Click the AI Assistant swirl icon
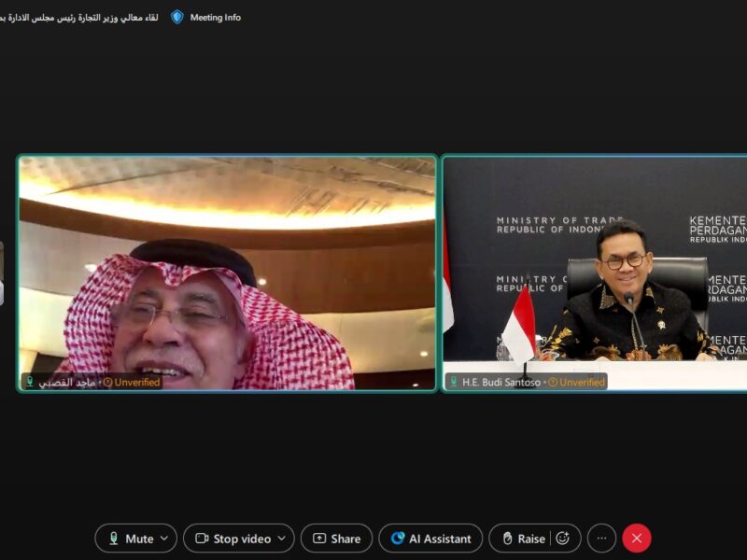Screen dimensions: 747x560 pyautogui.click(x=398, y=539)
